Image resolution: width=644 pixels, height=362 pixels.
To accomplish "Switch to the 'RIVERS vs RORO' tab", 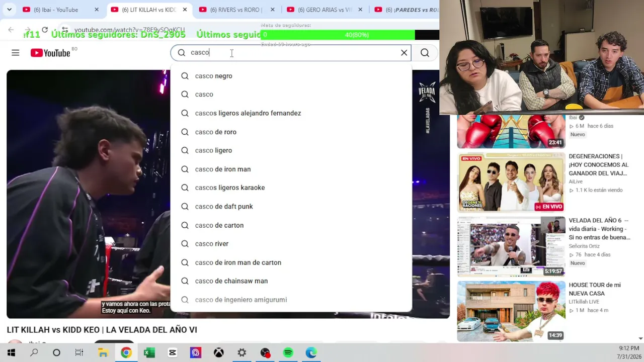I will point(236,10).
